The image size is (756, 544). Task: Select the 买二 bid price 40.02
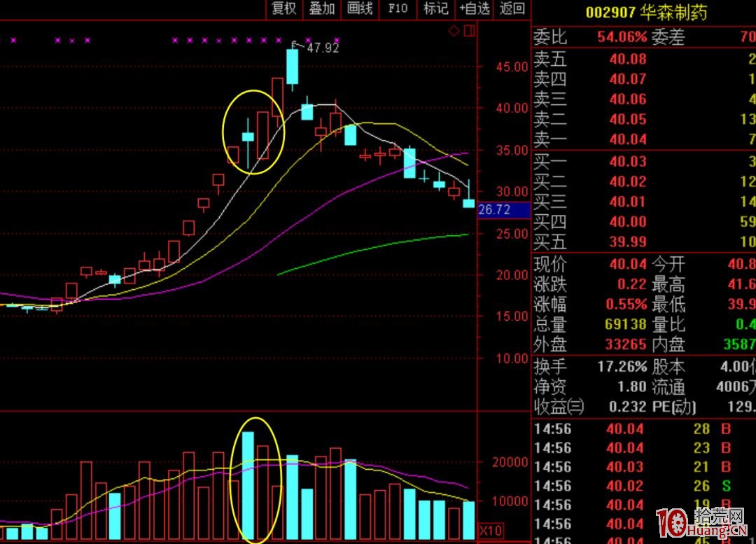pos(627,181)
